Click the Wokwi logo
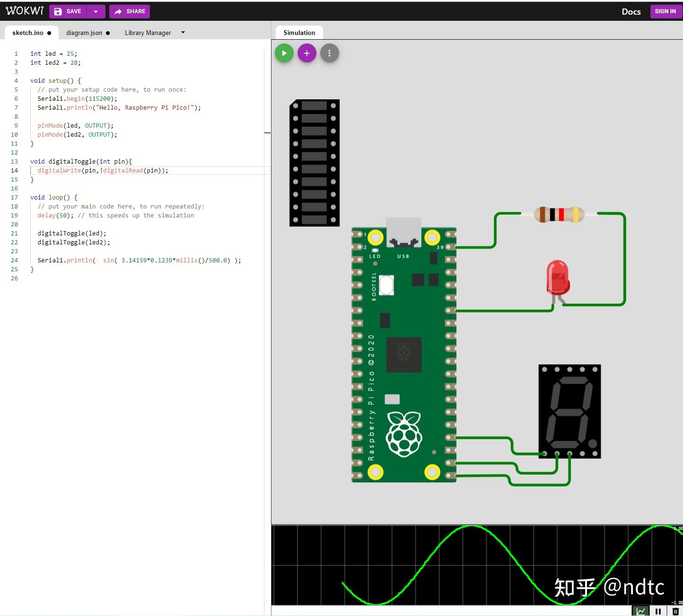Image resolution: width=683 pixels, height=616 pixels. point(25,11)
